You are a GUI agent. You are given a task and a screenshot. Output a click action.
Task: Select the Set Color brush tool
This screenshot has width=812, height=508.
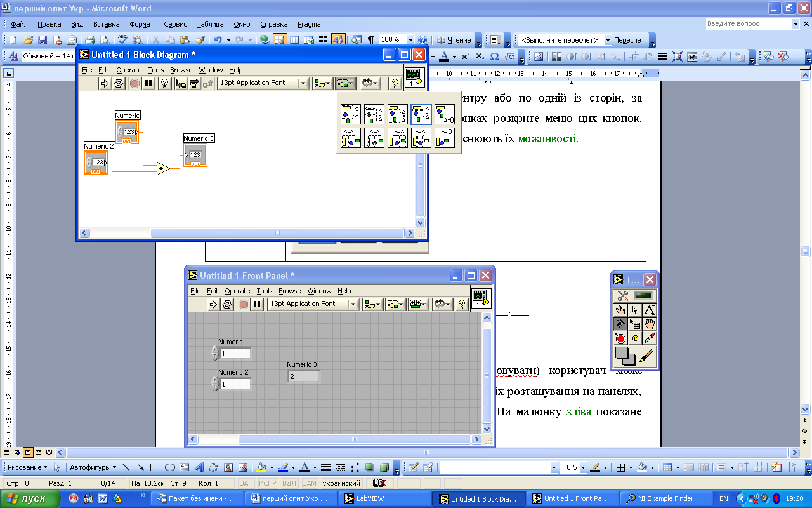click(646, 356)
